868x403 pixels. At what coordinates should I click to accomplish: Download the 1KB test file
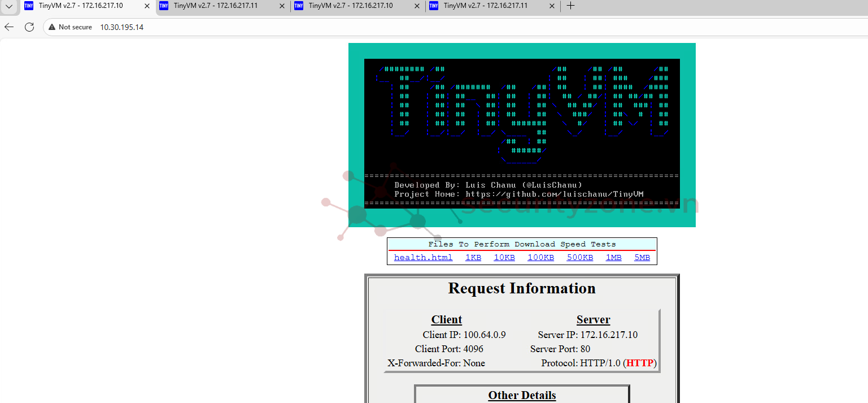coord(473,258)
